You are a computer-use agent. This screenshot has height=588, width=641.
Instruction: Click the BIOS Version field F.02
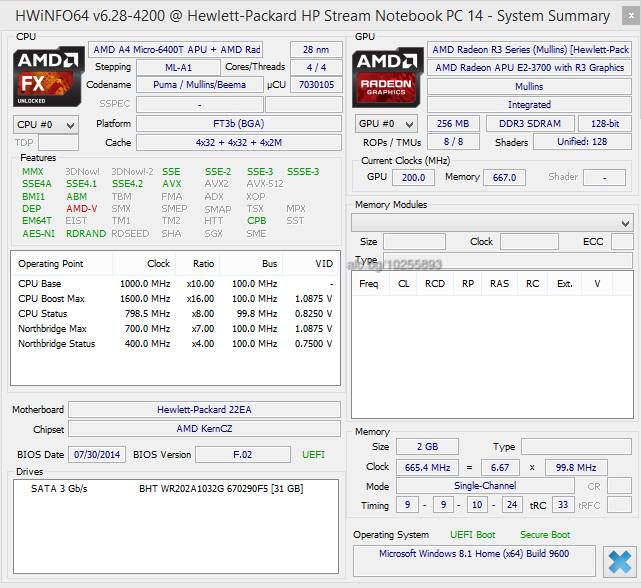coord(243,454)
